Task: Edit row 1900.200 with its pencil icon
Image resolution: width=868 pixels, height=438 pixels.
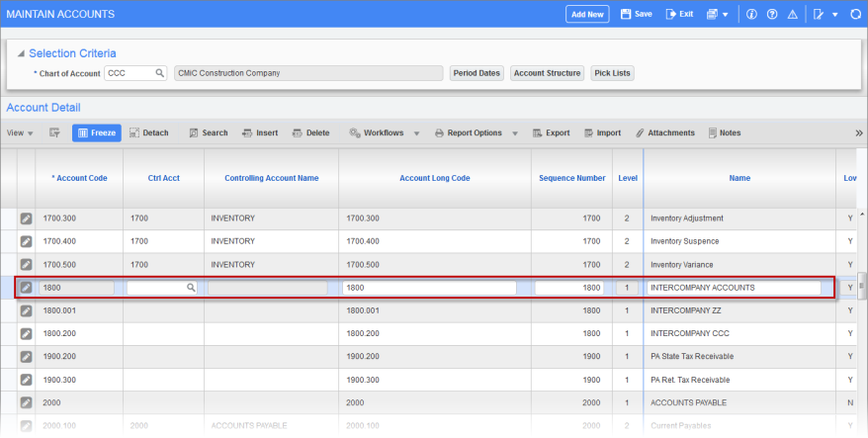Action: [x=26, y=357]
